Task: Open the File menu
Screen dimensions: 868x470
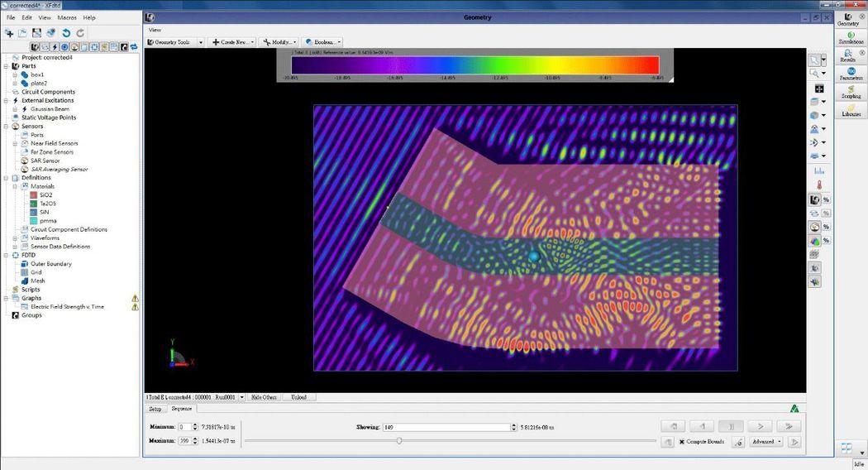Action: click(x=11, y=17)
